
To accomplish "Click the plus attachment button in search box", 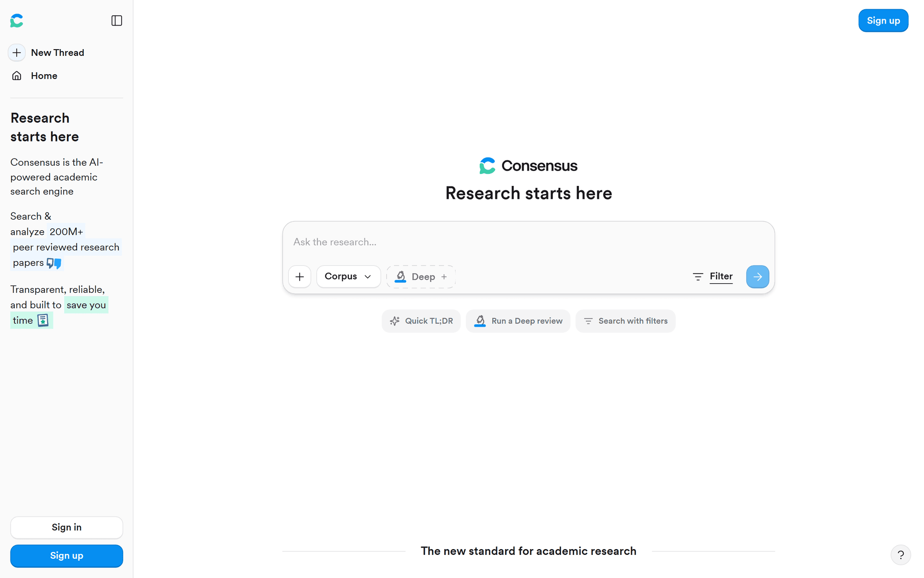I will coord(300,276).
